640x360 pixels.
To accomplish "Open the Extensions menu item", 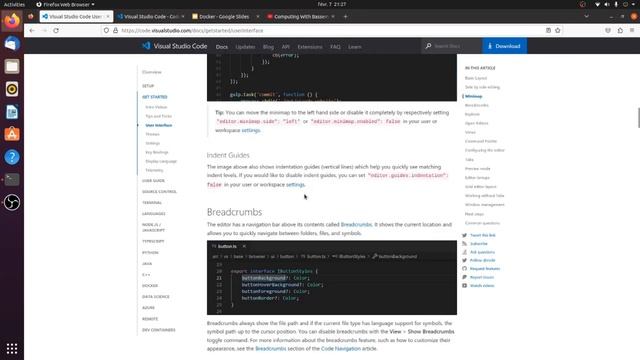I will tap(310, 47).
